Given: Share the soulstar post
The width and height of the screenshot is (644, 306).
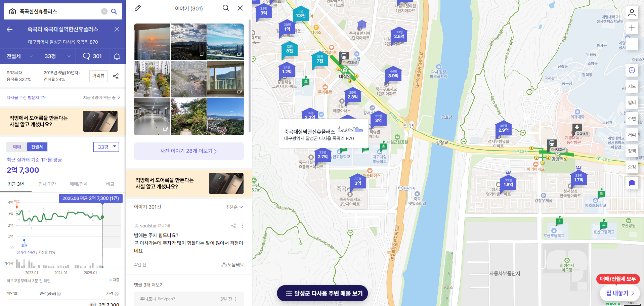Looking at the screenshot, I should click(x=233, y=226).
